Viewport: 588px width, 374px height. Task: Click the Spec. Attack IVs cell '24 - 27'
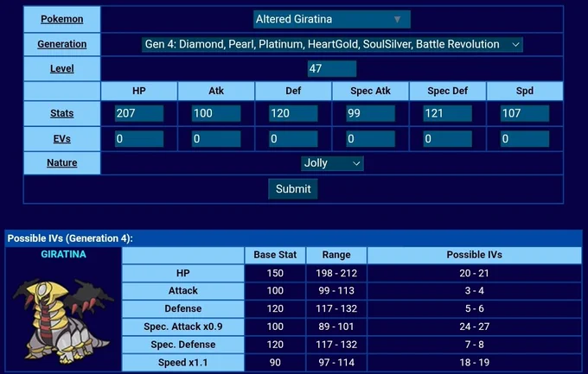coord(475,326)
